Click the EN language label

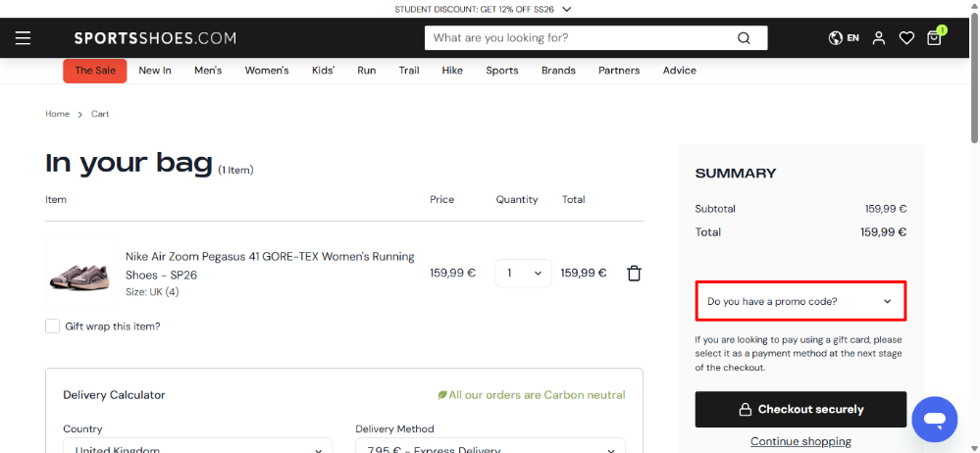coord(853,38)
